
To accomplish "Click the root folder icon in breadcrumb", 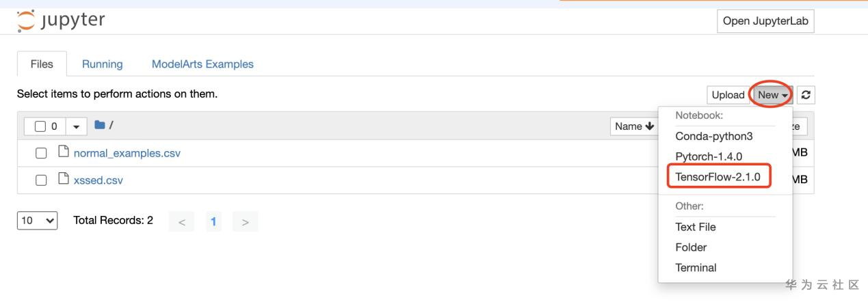I will point(99,126).
